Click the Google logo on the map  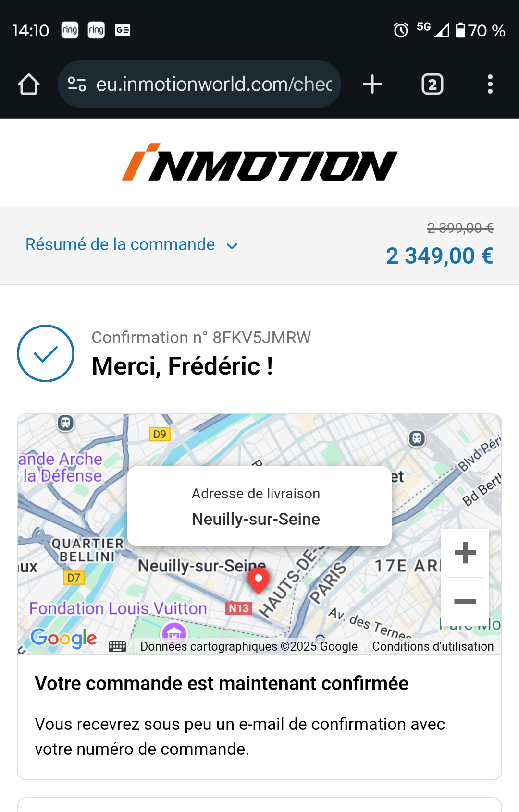64,639
